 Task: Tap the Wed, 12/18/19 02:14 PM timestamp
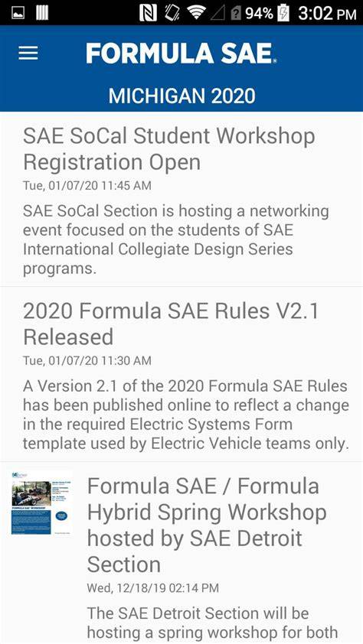point(153,587)
